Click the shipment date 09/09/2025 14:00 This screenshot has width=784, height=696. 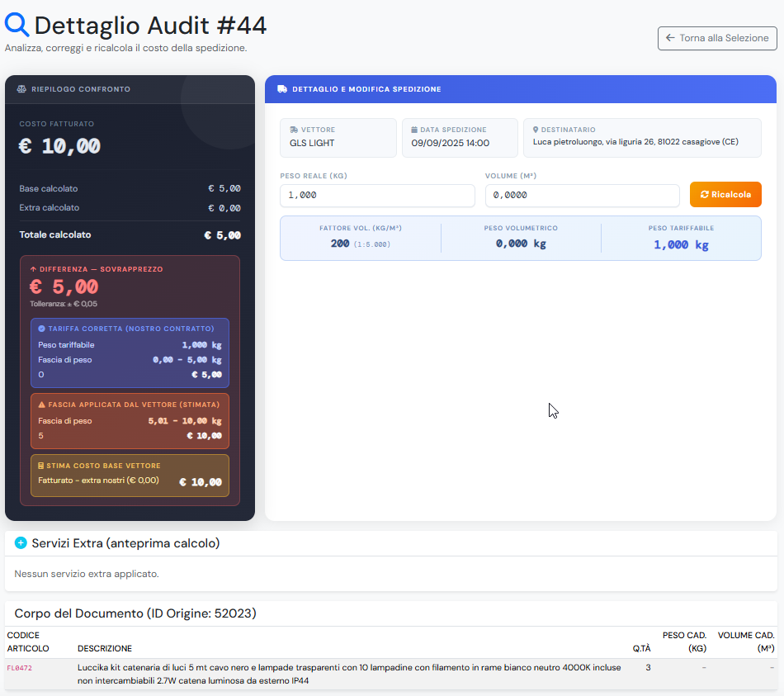[x=451, y=143]
